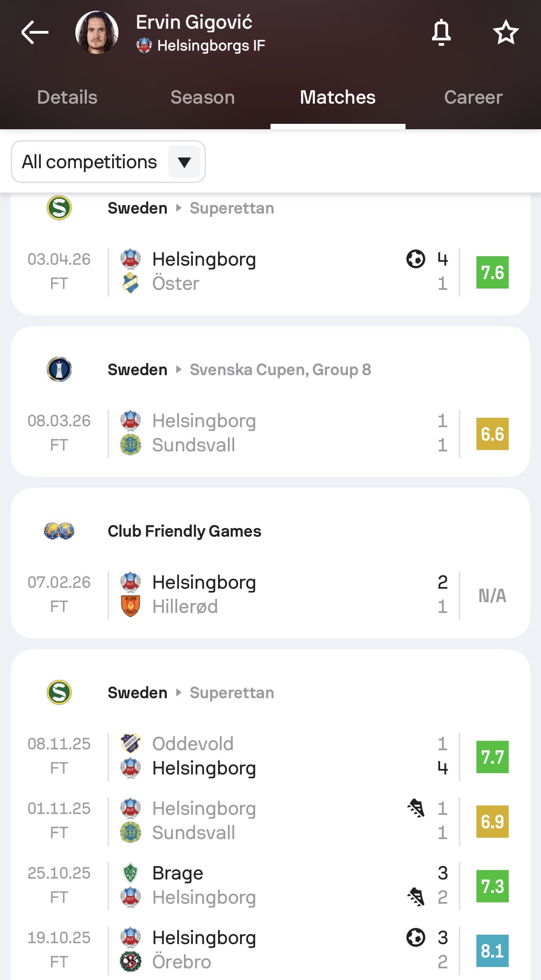
Task: Switch to the Season tab
Action: point(203,97)
